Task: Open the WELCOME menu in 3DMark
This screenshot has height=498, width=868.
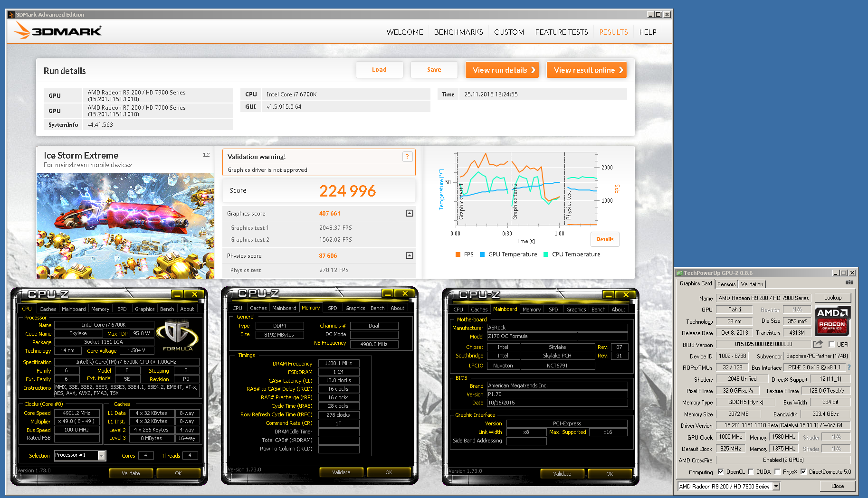Action: point(405,32)
